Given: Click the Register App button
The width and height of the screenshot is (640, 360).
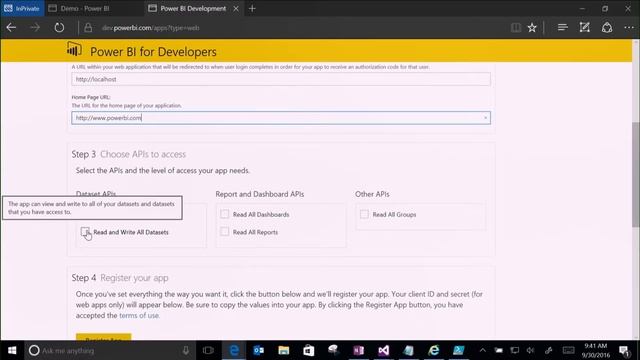Looking at the screenshot, I should [104, 337].
